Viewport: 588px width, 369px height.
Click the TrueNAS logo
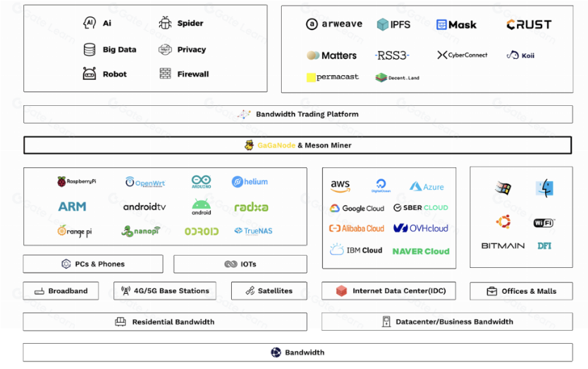[x=253, y=231]
